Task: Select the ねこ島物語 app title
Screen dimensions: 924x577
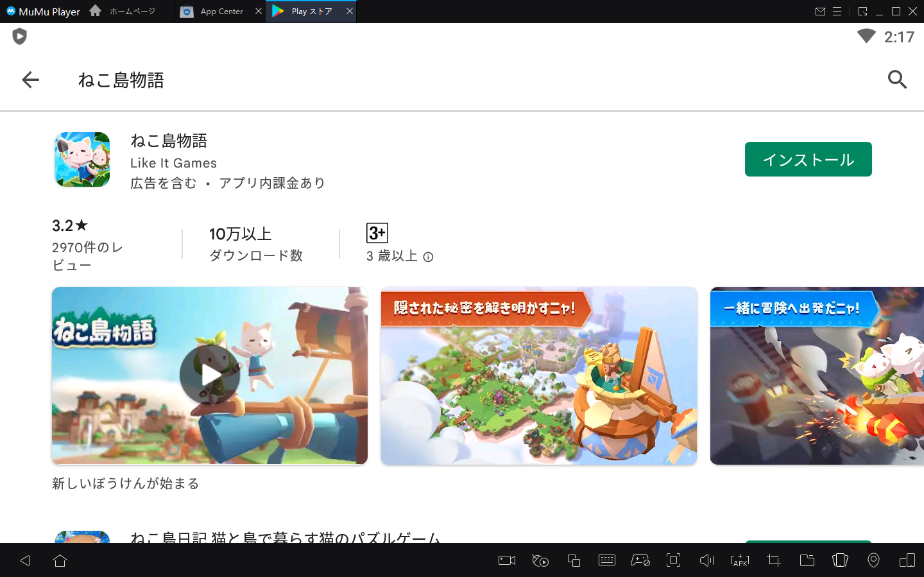Action: point(169,141)
